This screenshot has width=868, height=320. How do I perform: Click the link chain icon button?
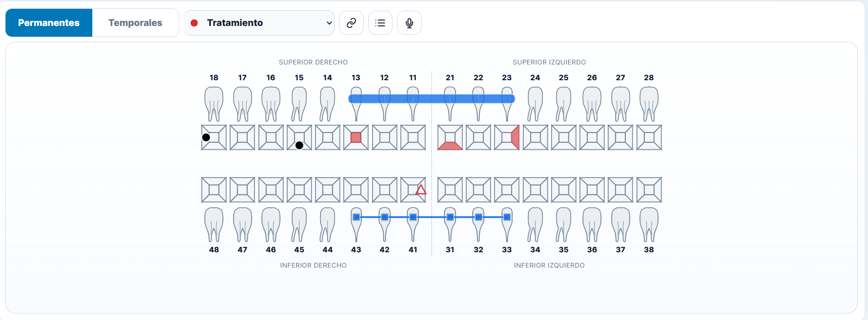351,23
